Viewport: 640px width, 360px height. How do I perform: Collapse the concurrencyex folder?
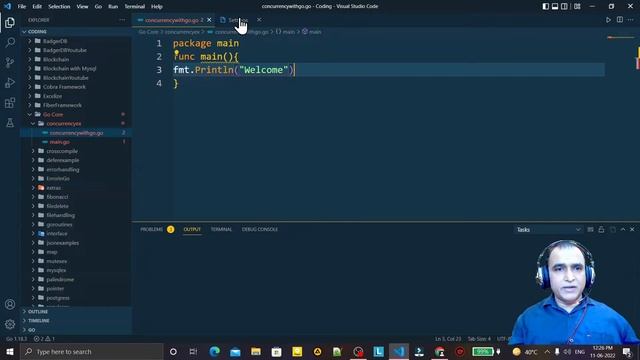pyautogui.click(x=64, y=124)
